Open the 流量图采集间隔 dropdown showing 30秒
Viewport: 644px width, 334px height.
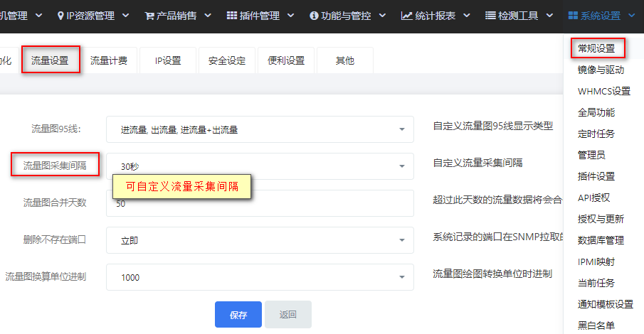(260, 166)
